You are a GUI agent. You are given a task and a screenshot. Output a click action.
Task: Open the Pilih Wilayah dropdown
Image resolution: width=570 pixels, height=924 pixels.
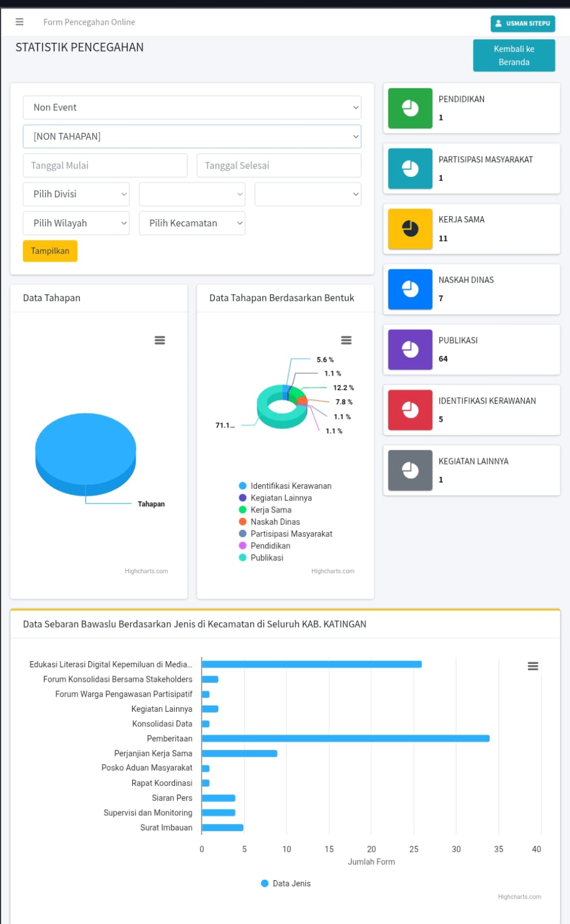coord(76,223)
